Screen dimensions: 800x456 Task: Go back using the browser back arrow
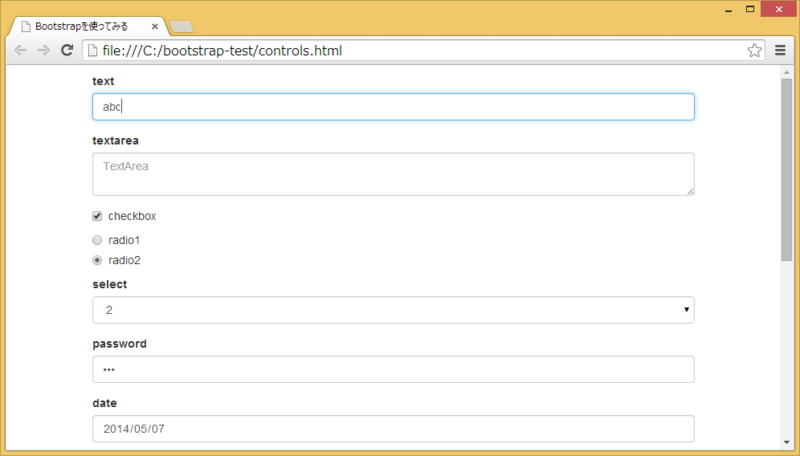(20, 50)
